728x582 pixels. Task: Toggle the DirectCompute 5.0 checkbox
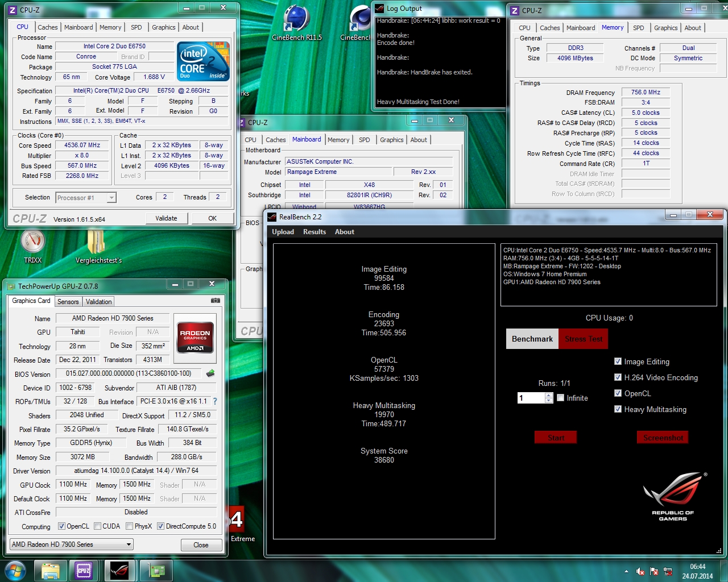(x=160, y=526)
